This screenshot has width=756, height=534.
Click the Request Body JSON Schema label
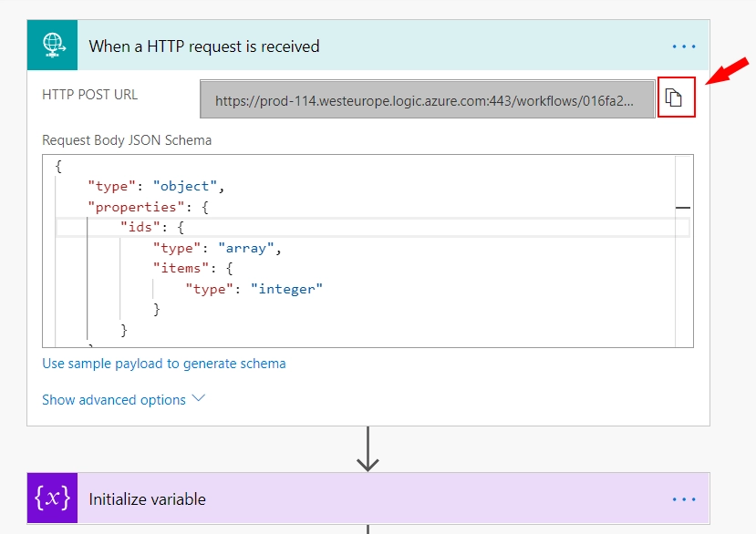tap(127, 140)
